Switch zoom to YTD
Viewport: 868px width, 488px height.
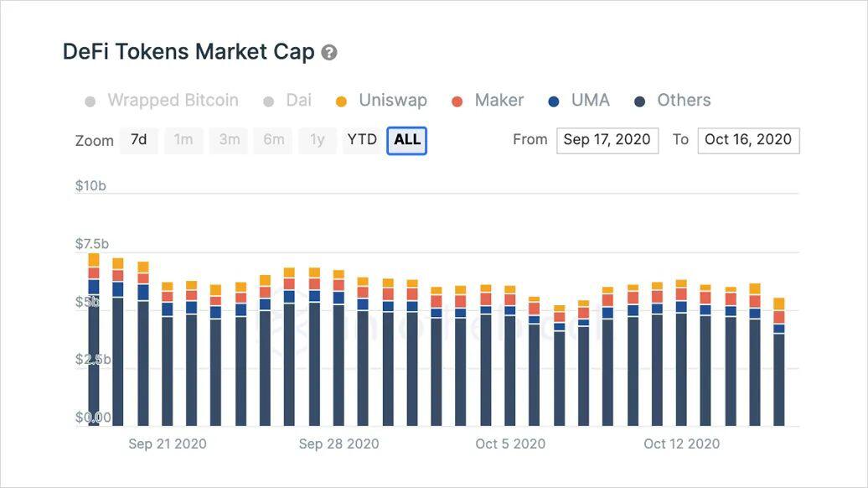click(361, 140)
